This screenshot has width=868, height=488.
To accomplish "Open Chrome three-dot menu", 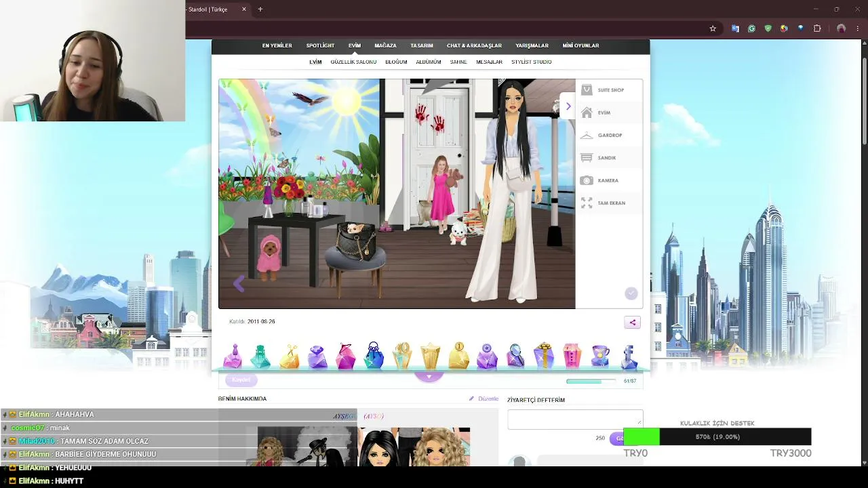I will click(x=858, y=28).
